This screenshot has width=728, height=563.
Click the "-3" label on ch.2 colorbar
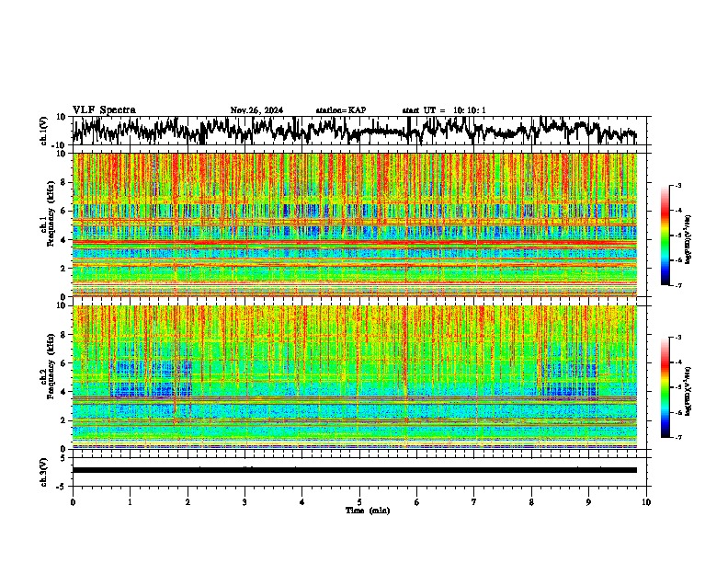pos(678,338)
